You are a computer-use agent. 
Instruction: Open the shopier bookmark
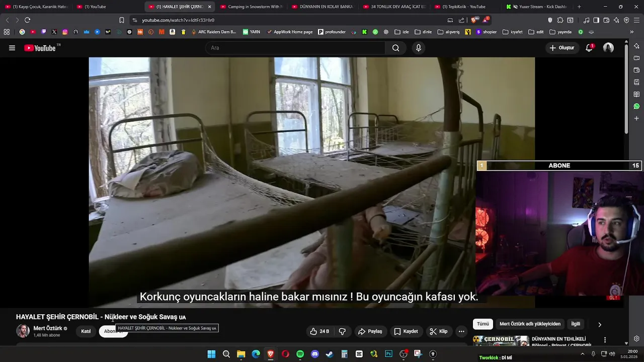coord(486,32)
